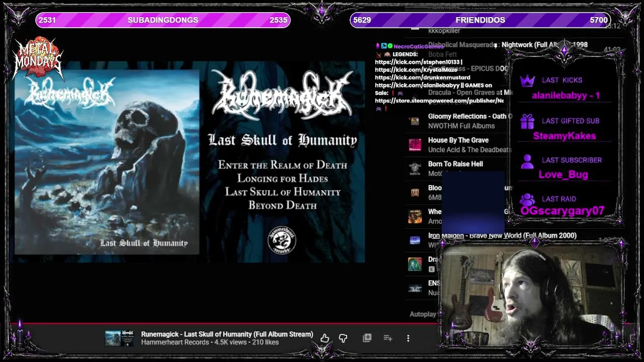644x362 pixels.
Task: Click the Subadingdongs goal progress bar
Action: coord(163,20)
